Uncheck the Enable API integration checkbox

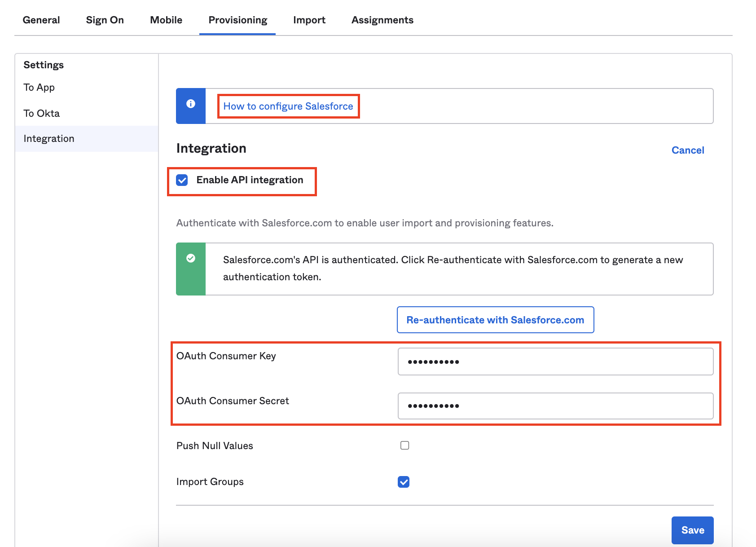point(182,180)
